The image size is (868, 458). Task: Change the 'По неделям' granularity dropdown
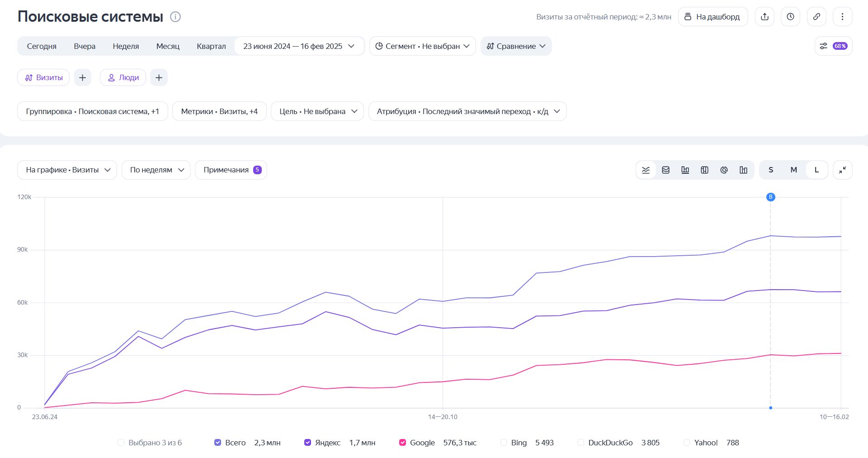[x=156, y=170]
